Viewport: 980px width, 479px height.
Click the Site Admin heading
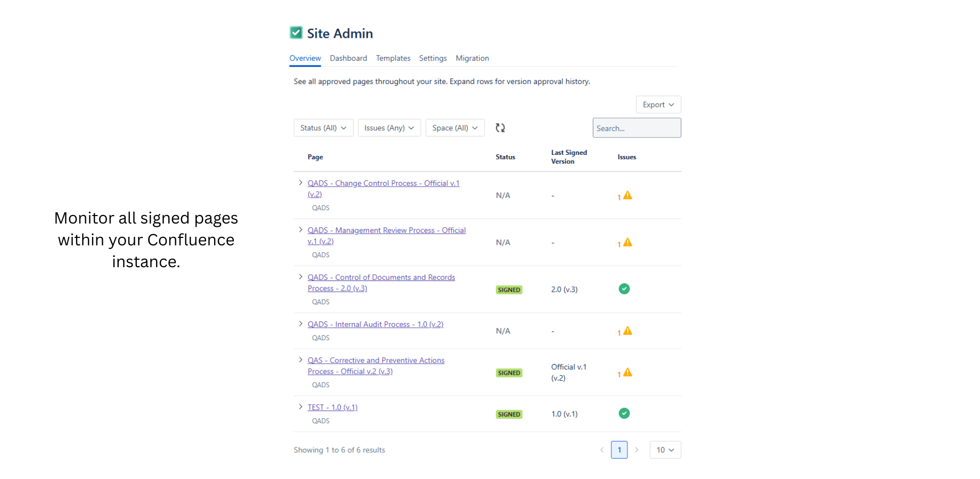click(340, 34)
